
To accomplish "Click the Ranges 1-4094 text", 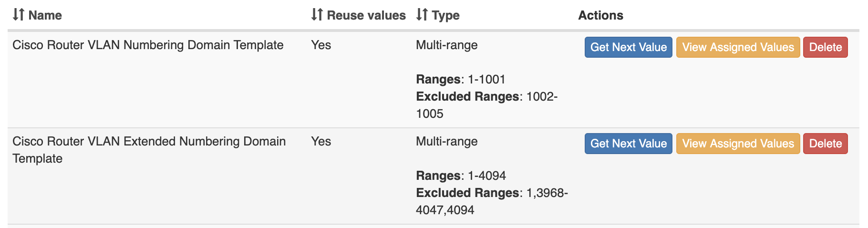I will coord(461,176).
